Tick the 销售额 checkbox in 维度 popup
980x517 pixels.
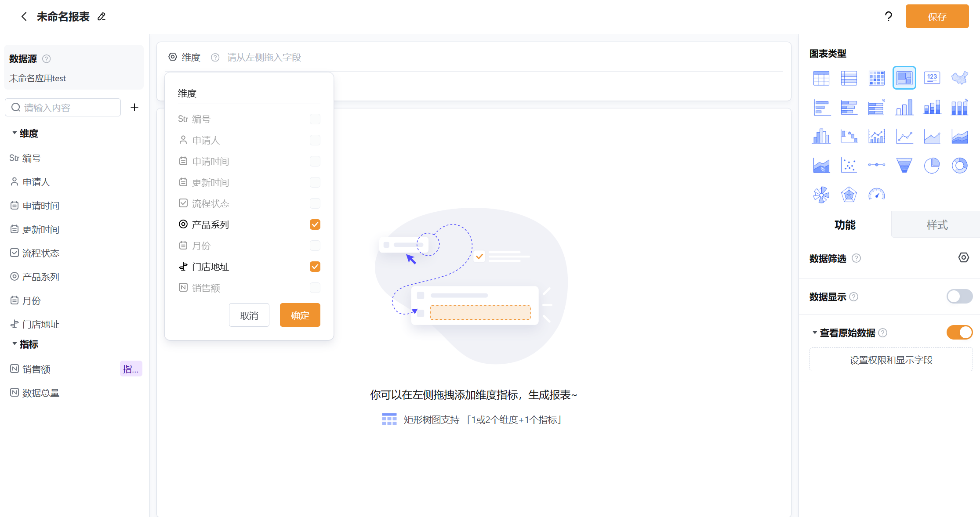[315, 288]
